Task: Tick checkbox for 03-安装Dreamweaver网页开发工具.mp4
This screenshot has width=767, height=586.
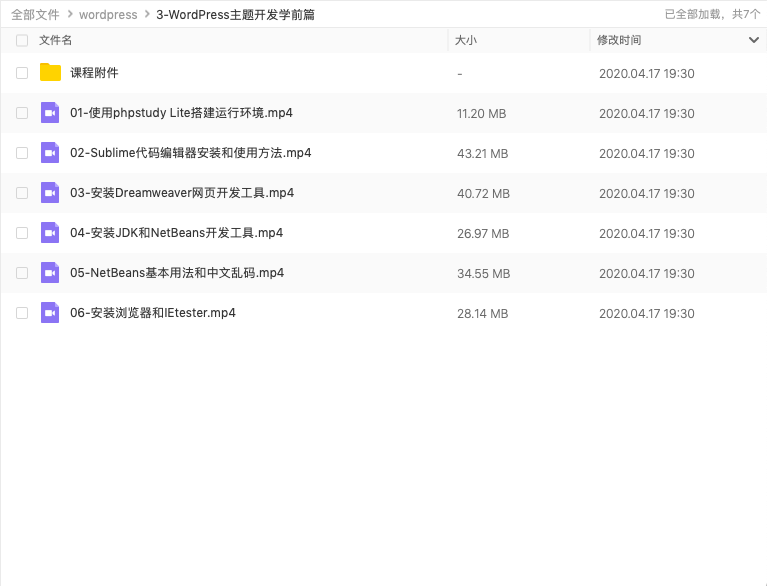Action: [x=22, y=193]
